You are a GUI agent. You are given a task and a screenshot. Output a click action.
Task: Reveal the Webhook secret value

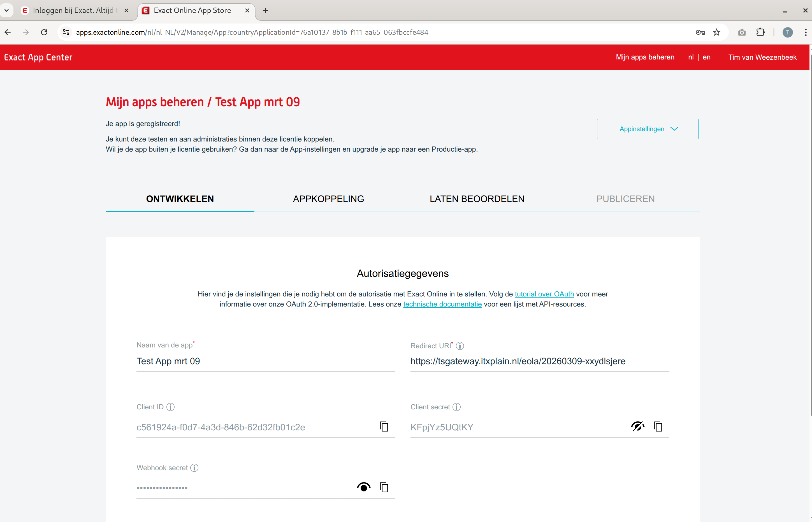pyautogui.click(x=364, y=488)
